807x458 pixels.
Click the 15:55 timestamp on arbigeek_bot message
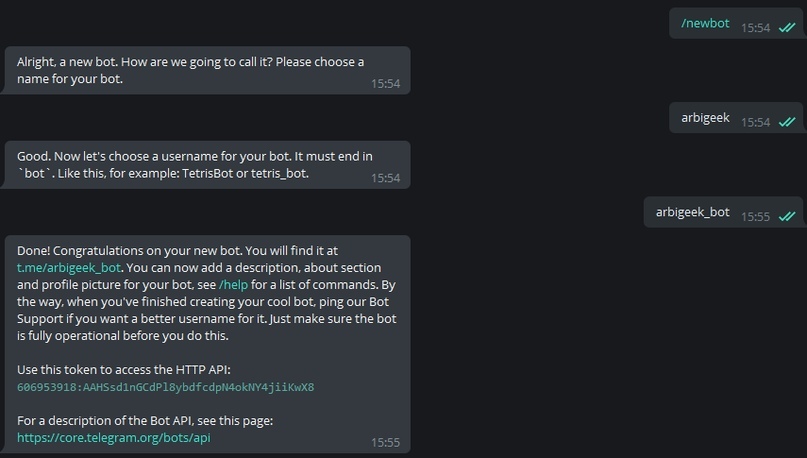(x=756, y=217)
